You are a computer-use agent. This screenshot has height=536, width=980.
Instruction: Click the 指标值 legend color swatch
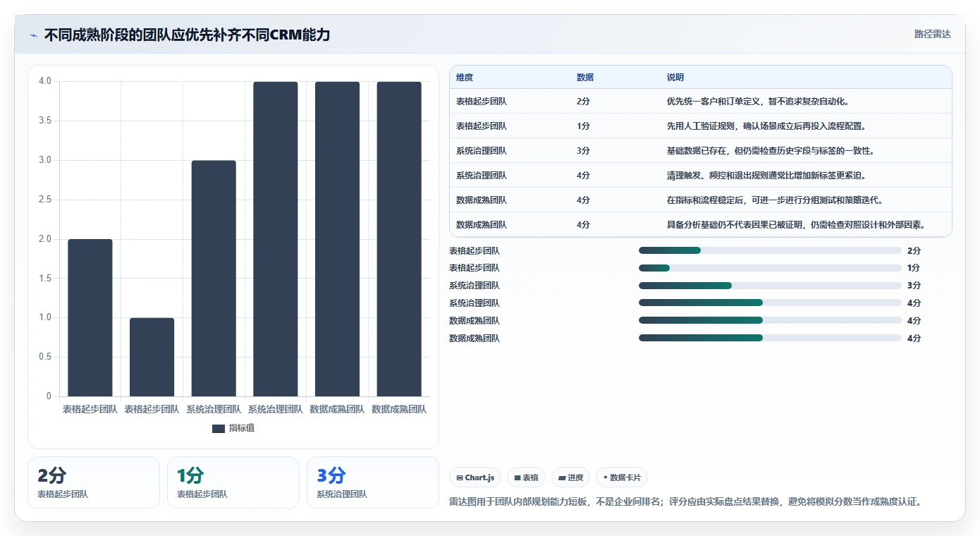[219, 428]
